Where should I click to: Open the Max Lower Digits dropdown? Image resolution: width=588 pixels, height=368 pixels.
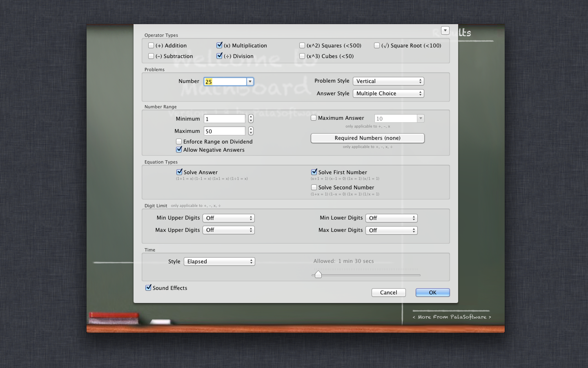[392, 230]
